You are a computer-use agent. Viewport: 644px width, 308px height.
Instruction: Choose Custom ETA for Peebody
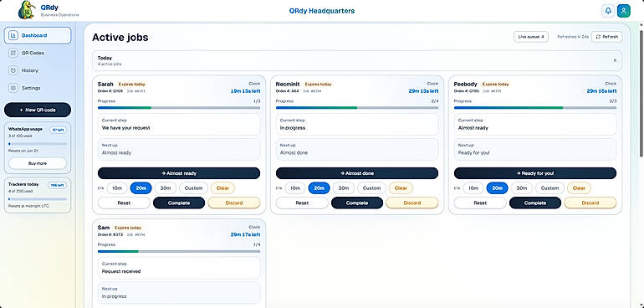pos(550,188)
